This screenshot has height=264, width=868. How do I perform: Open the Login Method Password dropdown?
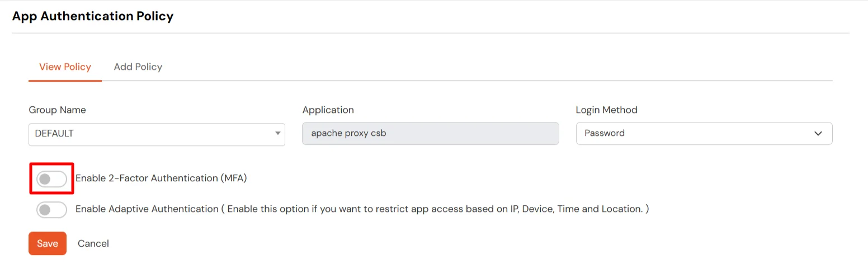704,134
